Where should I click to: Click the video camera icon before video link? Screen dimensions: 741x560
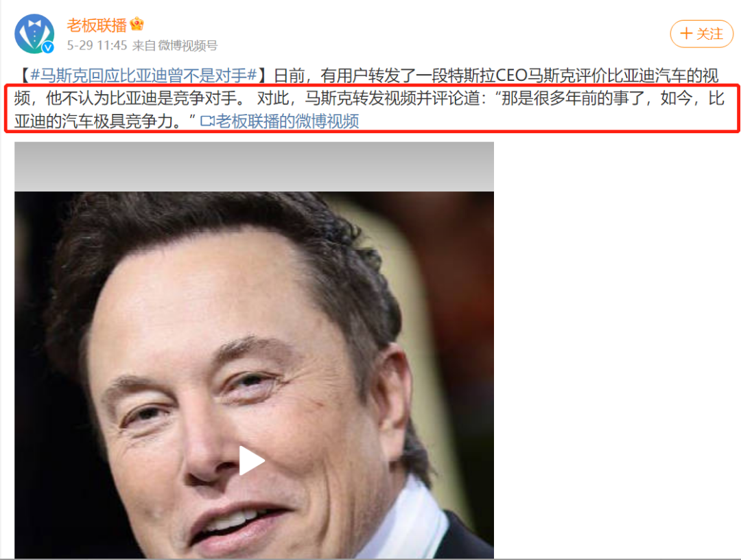(x=207, y=121)
